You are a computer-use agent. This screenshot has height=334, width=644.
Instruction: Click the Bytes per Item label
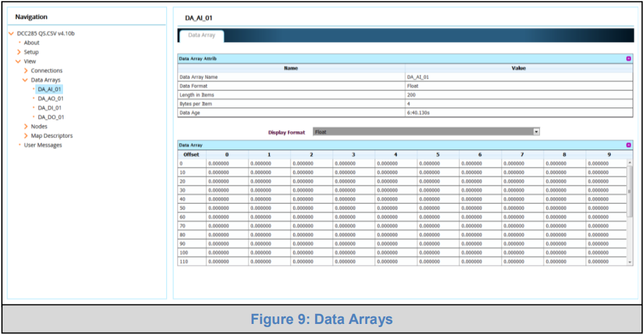pos(195,104)
